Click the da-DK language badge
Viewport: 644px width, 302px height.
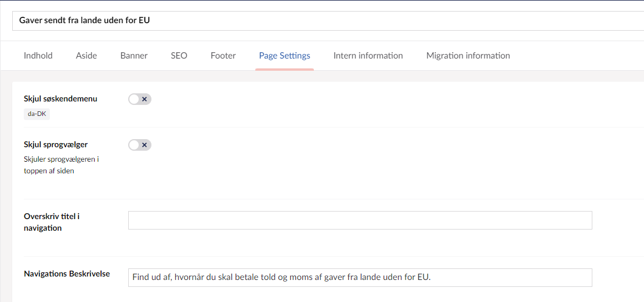pyautogui.click(x=37, y=114)
